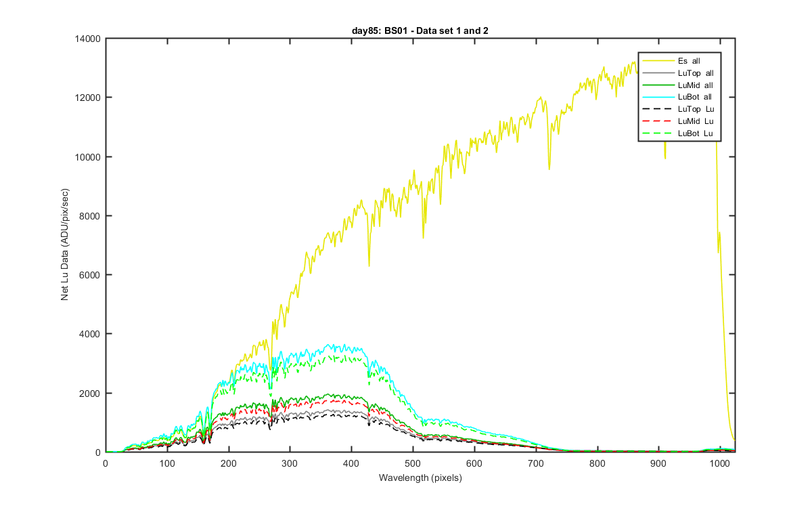Click the x-axis tick label 900
Image resolution: width=812 pixels, height=508 pixels.
pos(658,464)
